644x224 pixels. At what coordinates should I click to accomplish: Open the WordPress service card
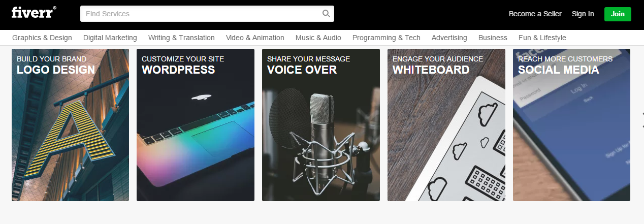coord(196,125)
